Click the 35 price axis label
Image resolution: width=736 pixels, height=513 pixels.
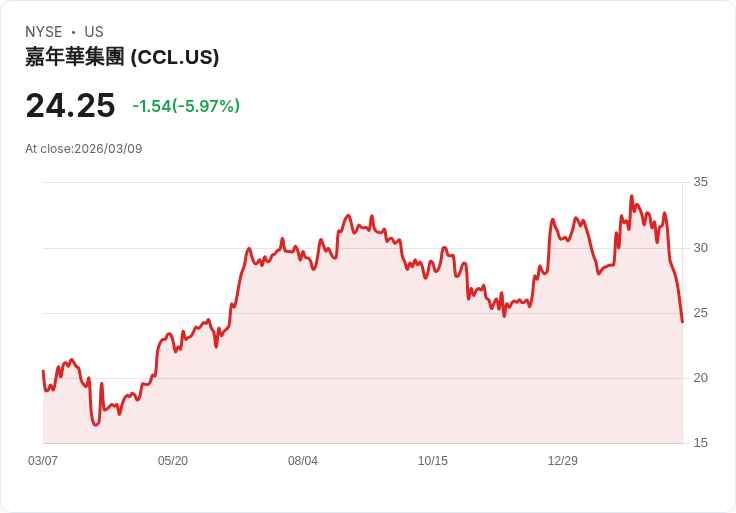[x=700, y=182]
